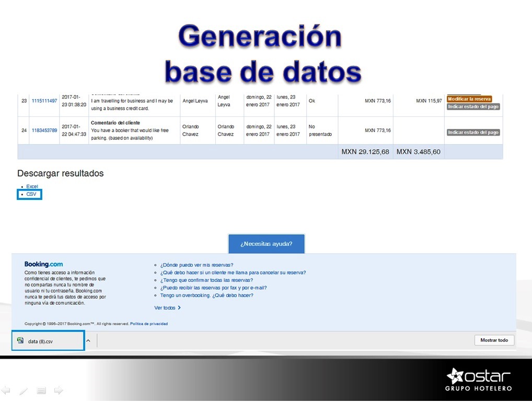
Task: Open the 'Política de privacidad' link
Action: pyautogui.click(x=149, y=324)
